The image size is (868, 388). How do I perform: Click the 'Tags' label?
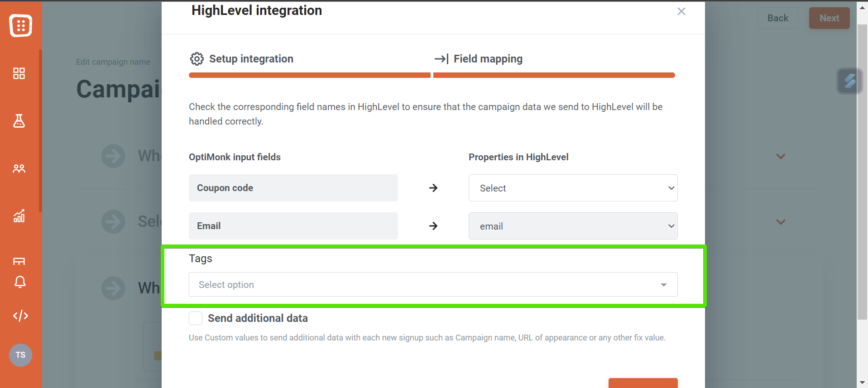(x=201, y=259)
